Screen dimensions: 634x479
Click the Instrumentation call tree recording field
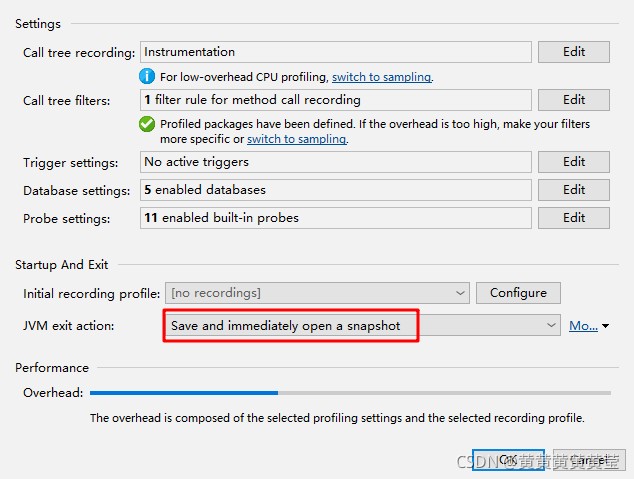pyautogui.click(x=336, y=52)
